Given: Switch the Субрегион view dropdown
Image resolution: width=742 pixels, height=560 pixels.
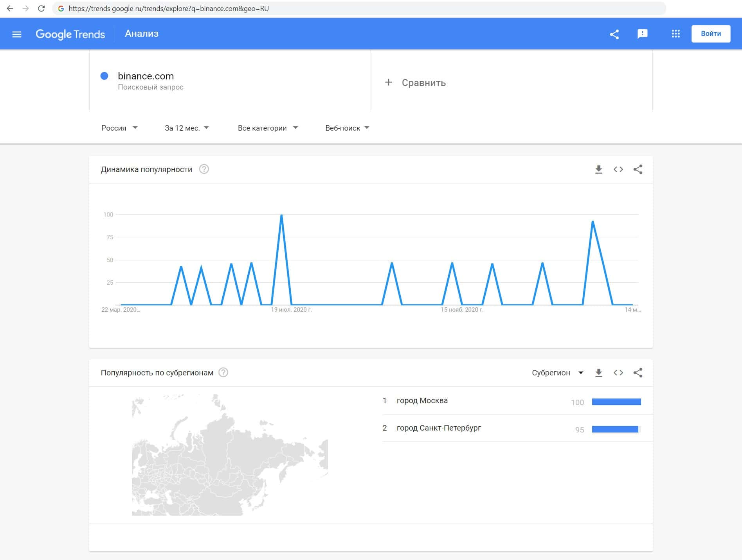Looking at the screenshot, I should (x=557, y=373).
